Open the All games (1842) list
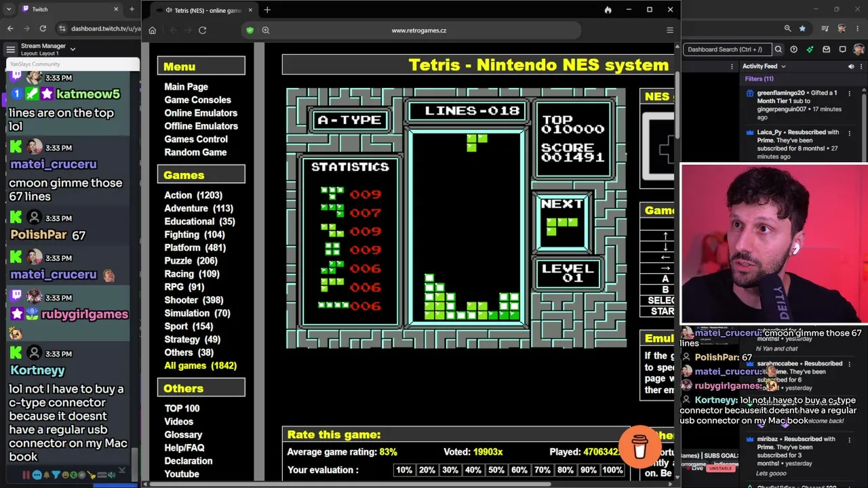 (200, 365)
